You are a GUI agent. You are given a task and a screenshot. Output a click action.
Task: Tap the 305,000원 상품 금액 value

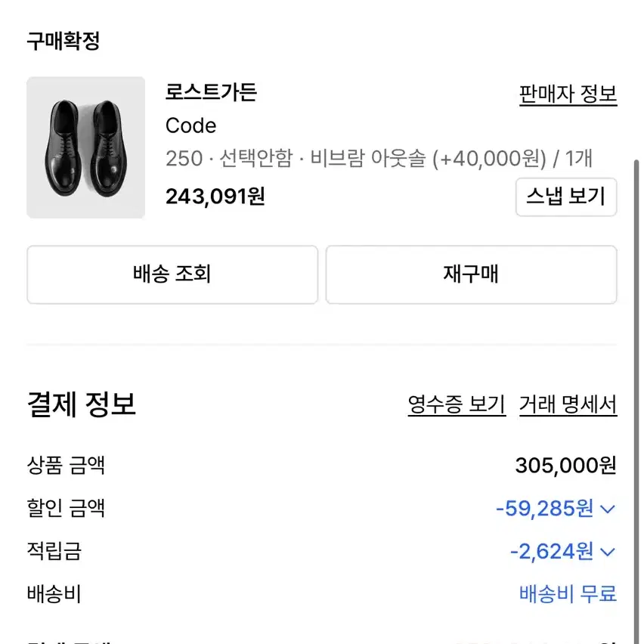(566, 466)
